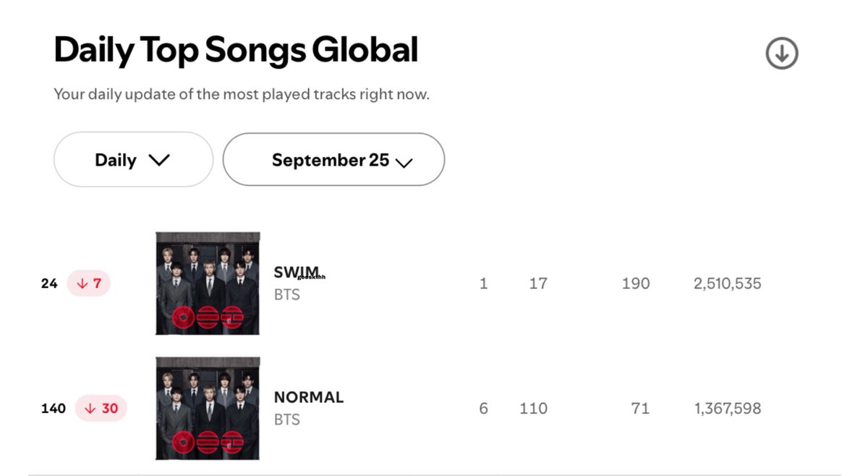
Task: Click the red down 7 rank-change badge
Action: [x=88, y=284]
